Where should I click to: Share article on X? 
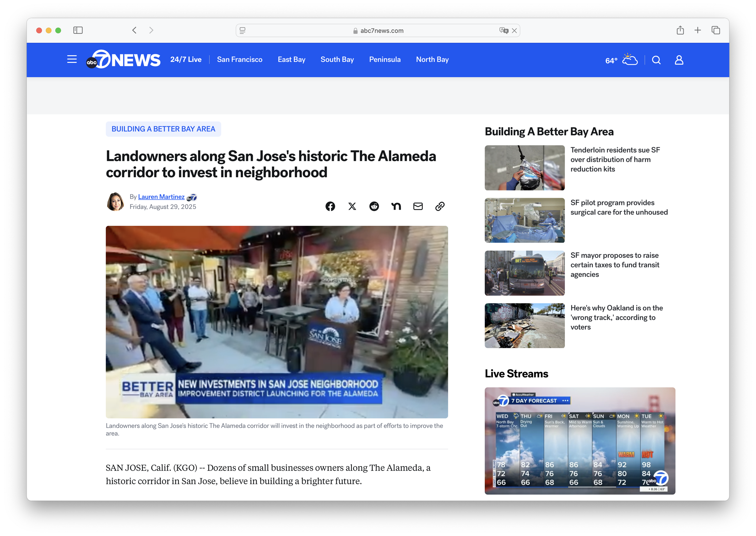(x=352, y=206)
